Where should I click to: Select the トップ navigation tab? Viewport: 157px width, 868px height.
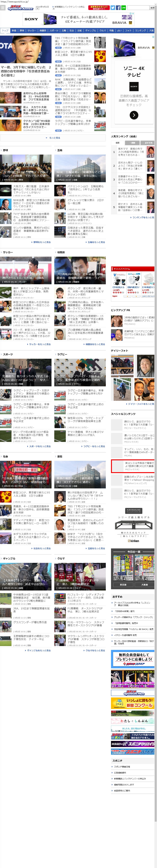[5, 30]
